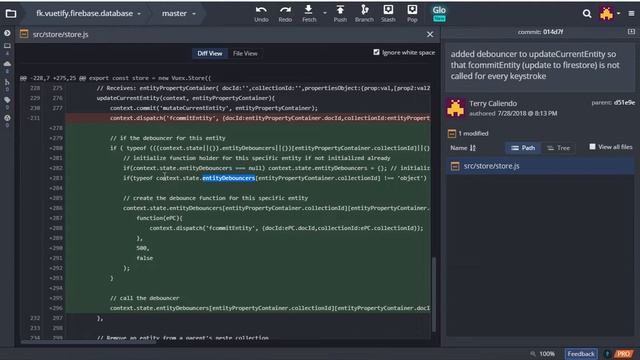Viewport: 640px width, 360px height.
Task: Fetch from remote
Action: click(309, 14)
